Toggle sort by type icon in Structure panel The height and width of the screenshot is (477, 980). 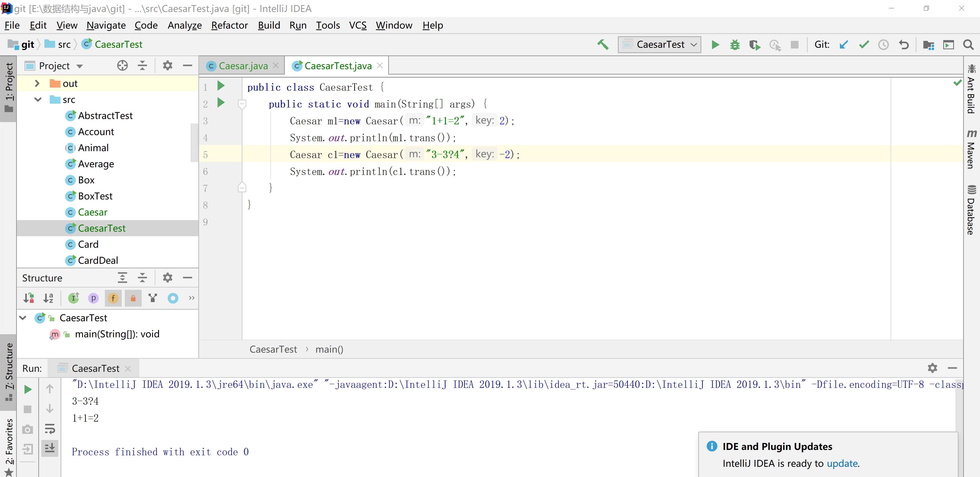tap(29, 298)
